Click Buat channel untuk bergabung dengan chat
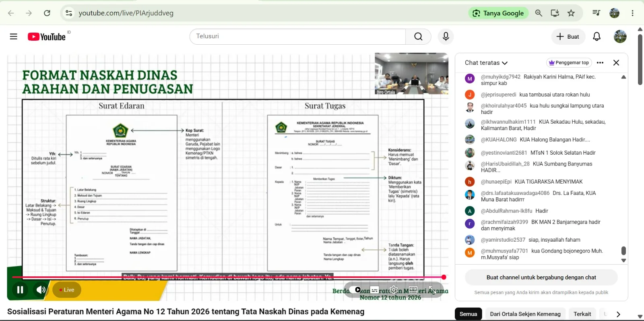The image size is (644, 321). point(541,278)
